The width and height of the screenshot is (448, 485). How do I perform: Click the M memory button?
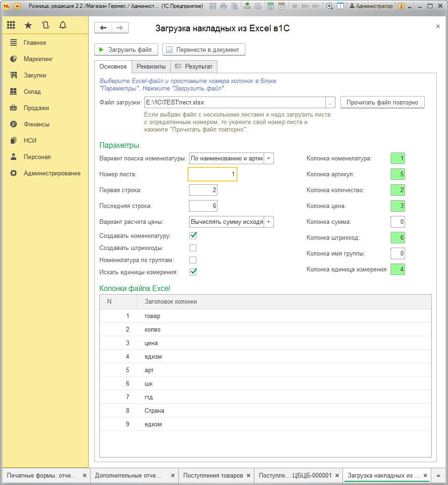pos(294,6)
